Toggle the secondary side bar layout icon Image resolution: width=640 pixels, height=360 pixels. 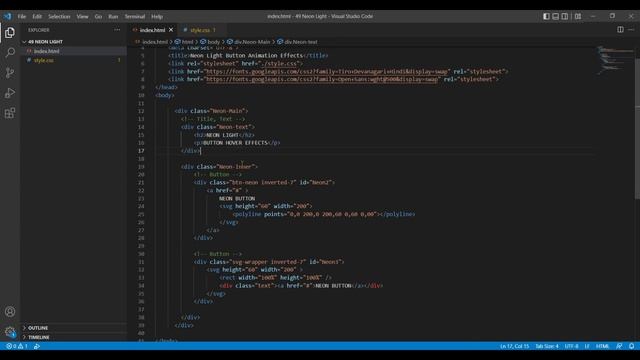tap(565, 16)
